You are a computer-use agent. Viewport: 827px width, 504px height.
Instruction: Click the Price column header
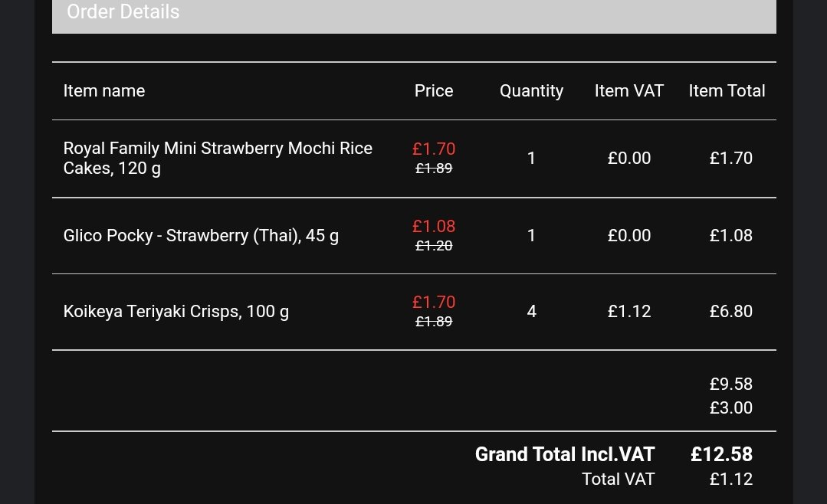[x=434, y=91]
